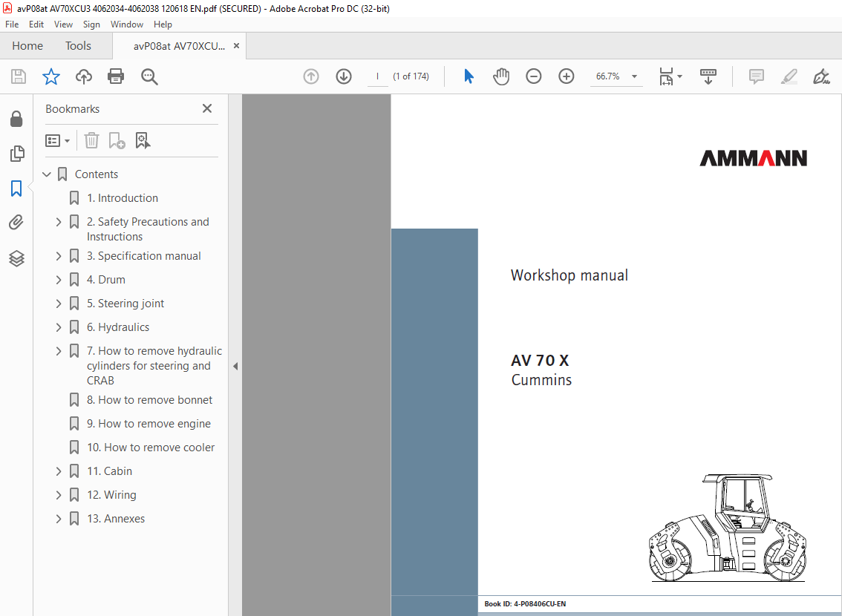This screenshot has width=842, height=616.
Task: Select the Highlight text tool
Action: pos(789,76)
